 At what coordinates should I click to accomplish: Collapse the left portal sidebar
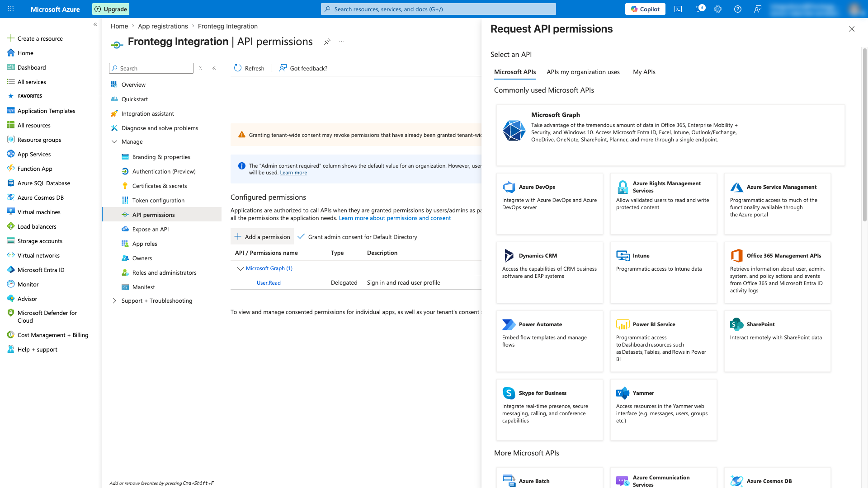tap(95, 24)
